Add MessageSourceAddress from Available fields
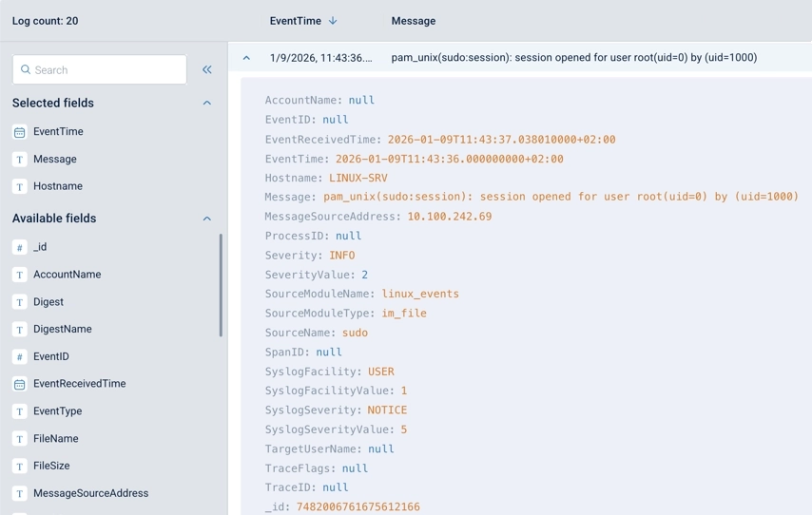 coord(91,493)
